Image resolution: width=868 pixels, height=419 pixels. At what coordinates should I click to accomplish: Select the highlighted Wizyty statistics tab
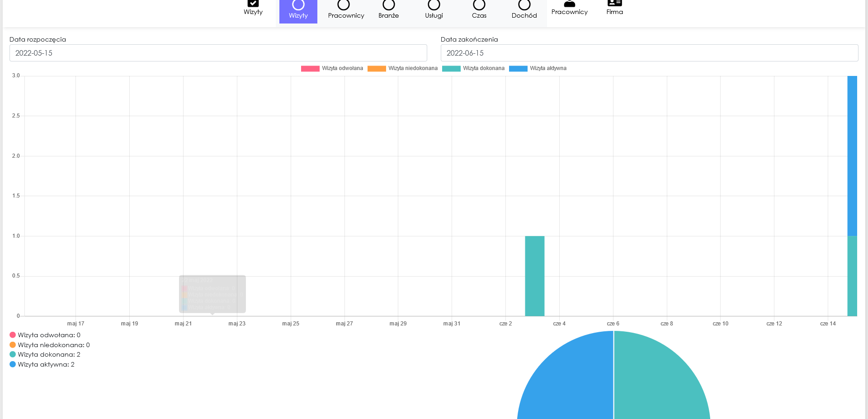pyautogui.click(x=298, y=10)
